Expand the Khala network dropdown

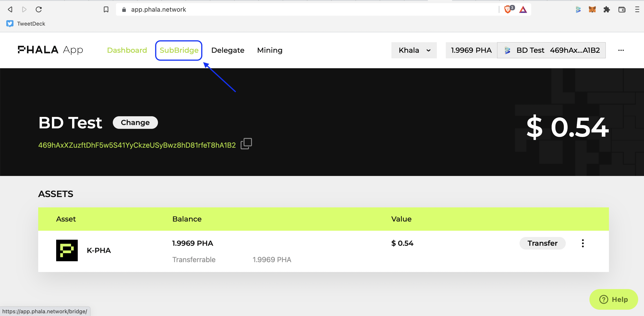(414, 50)
